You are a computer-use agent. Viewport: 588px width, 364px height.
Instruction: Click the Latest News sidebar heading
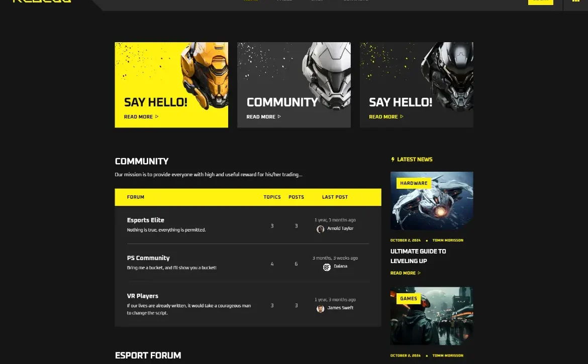pyautogui.click(x=415, y=160)
